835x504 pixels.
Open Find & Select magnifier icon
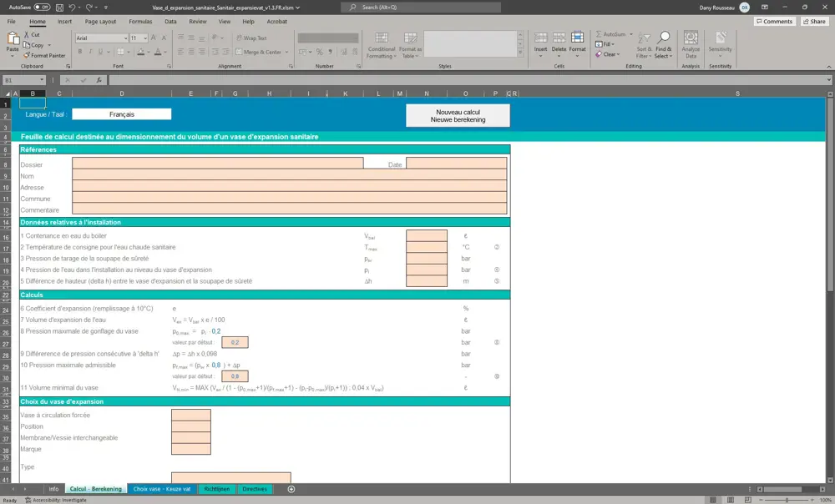click(x=663, y=38)
